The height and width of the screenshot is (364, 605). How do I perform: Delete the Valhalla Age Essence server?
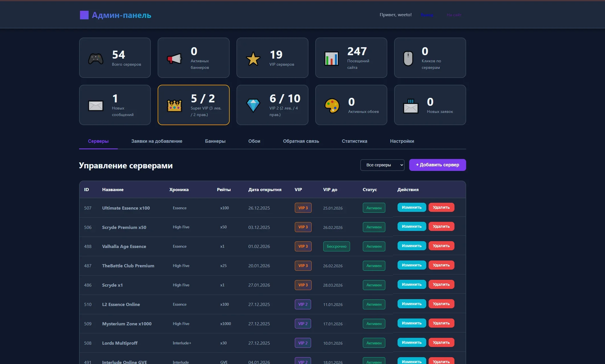point(441,246)
